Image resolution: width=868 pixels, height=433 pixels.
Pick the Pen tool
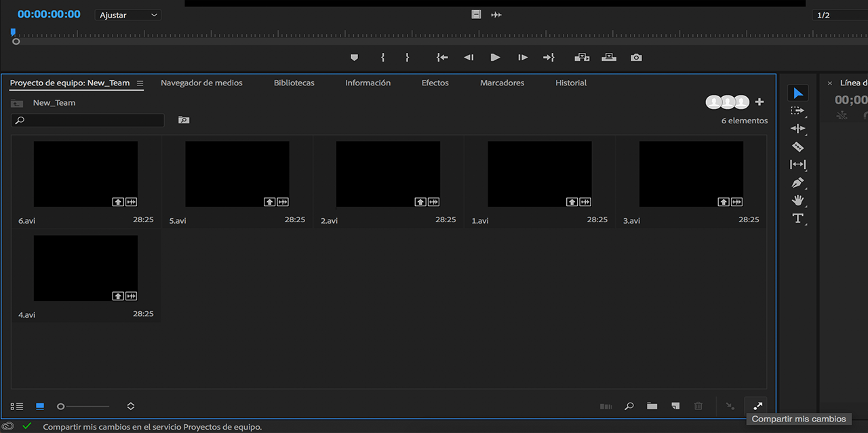(797, 182)
